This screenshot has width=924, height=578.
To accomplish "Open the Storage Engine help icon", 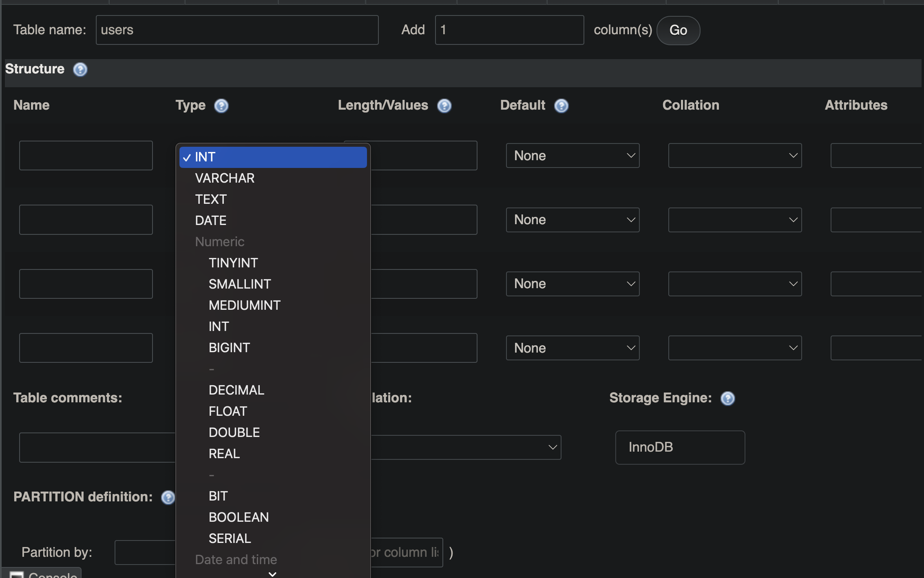I will (727, 398).
